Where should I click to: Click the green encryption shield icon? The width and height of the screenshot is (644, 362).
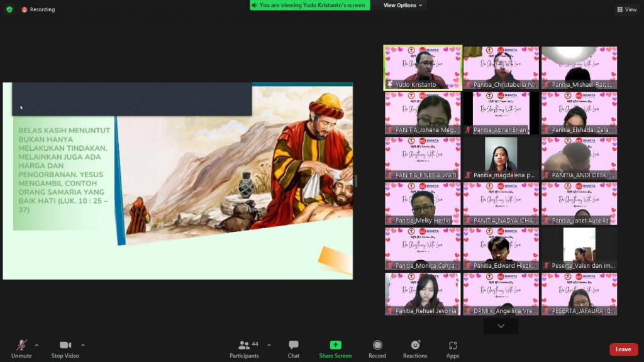pos(9,9)
